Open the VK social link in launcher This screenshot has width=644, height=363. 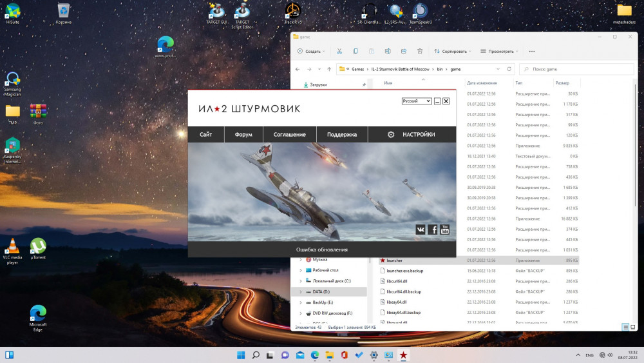pos(420,230)
